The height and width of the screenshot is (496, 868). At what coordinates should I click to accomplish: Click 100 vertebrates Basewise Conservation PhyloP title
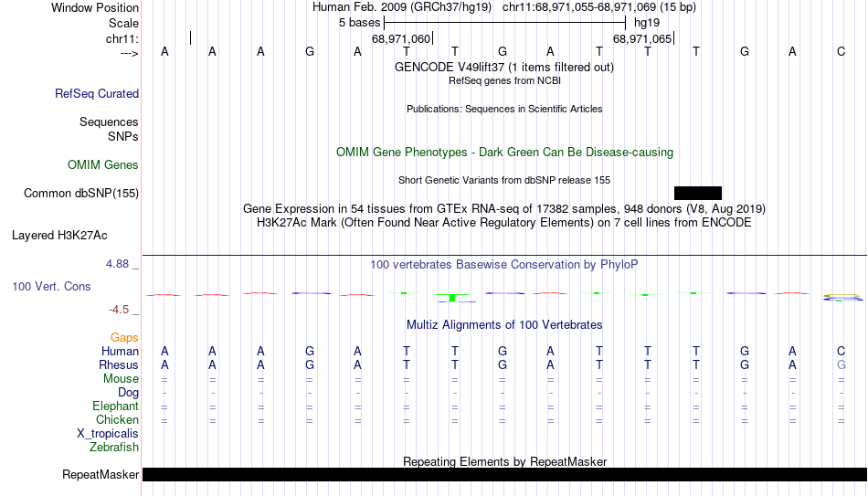504,265
